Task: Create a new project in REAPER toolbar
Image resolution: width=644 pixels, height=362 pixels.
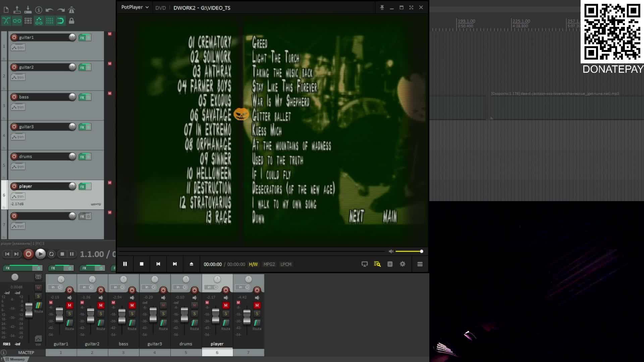Action: pyautogui.click(x=6, y=10)
